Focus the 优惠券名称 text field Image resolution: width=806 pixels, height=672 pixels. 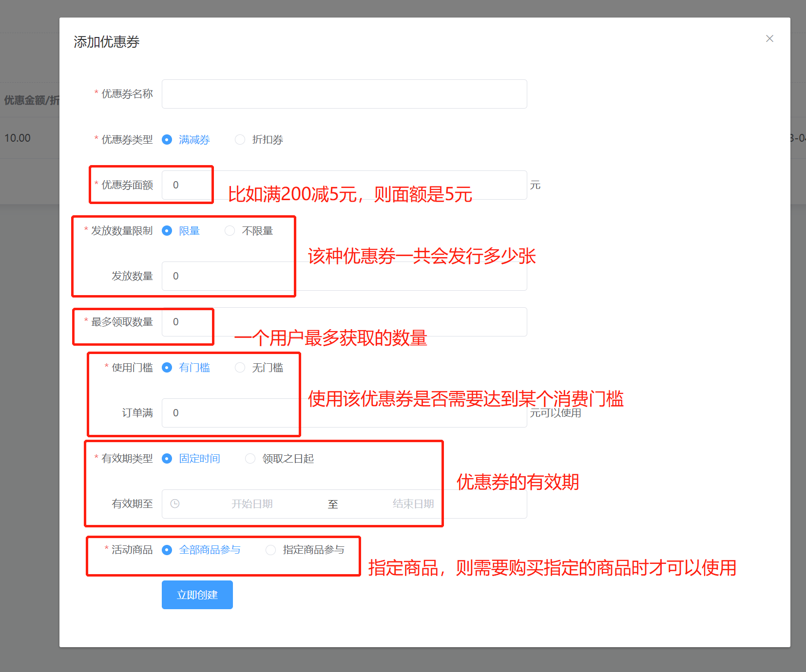[345, 94]
